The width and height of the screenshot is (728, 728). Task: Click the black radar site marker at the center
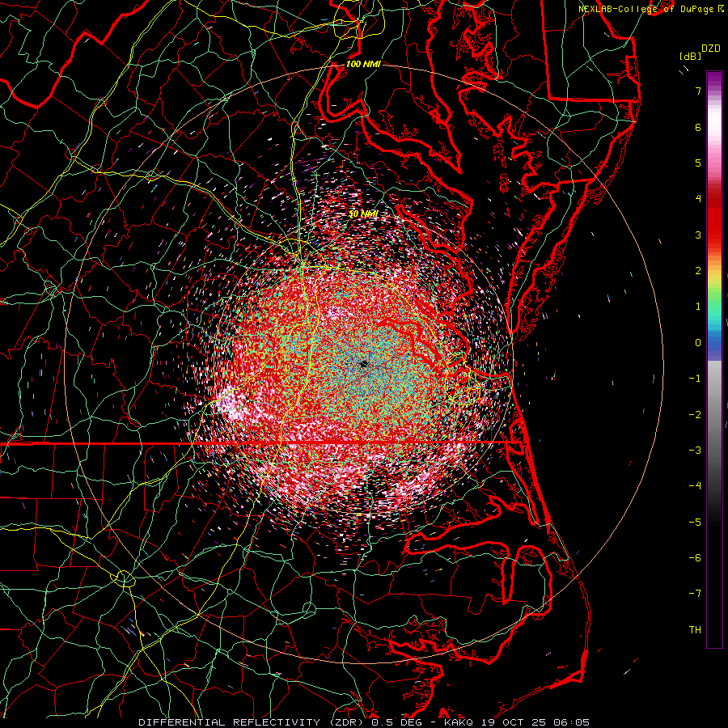click(364, 365)
